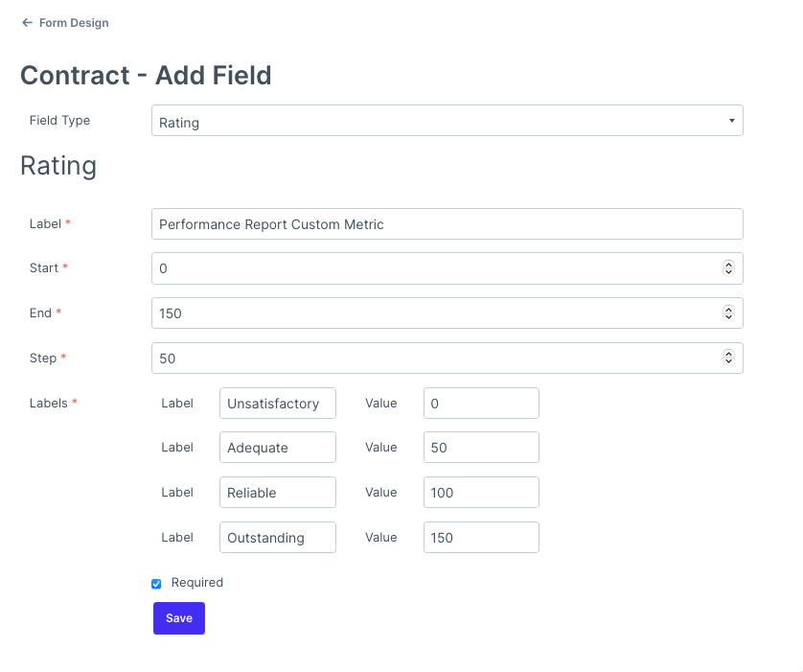This screenshot has width=803, height=672.
Task: Open the Field Type combo box showing Rating
Action: 447,120
